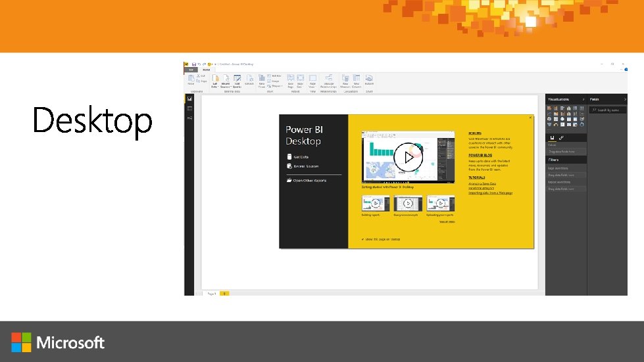Click the New Page ribbon button

tap(290, 81)
